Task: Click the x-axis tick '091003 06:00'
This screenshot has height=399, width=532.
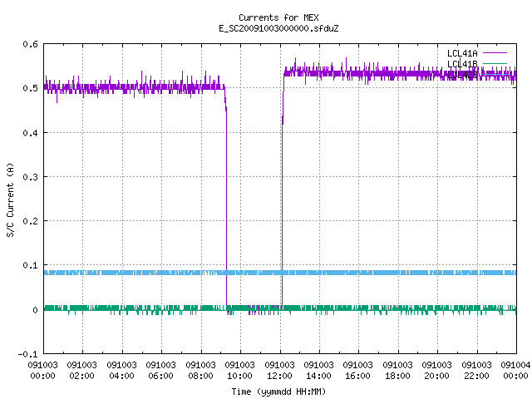Action: [161, 370]
